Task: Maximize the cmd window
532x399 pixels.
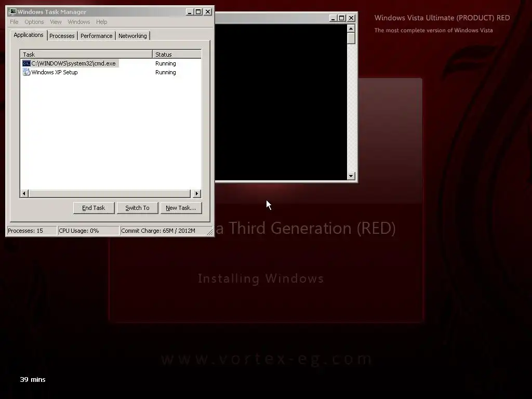Action: pos(342,18)
